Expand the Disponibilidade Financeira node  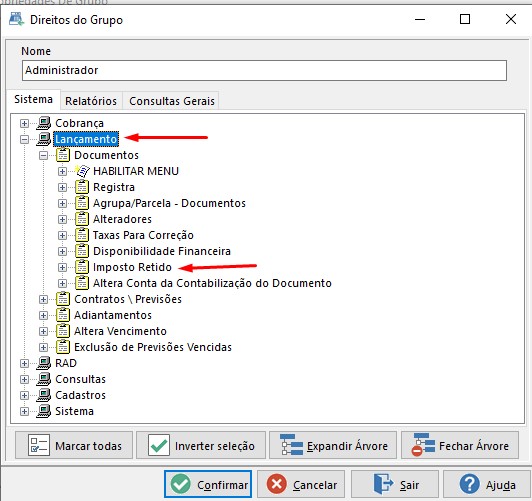[62, 251]
